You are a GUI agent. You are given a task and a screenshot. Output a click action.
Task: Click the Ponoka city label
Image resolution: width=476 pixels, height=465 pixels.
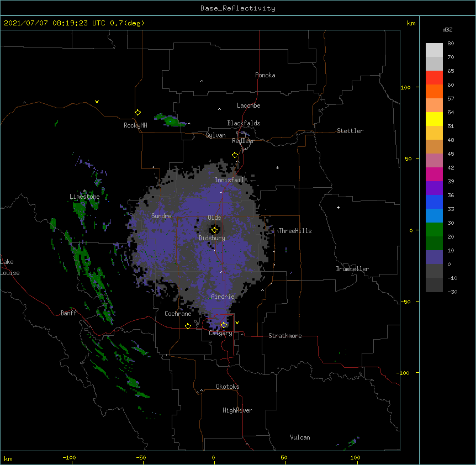pos(265,75)
